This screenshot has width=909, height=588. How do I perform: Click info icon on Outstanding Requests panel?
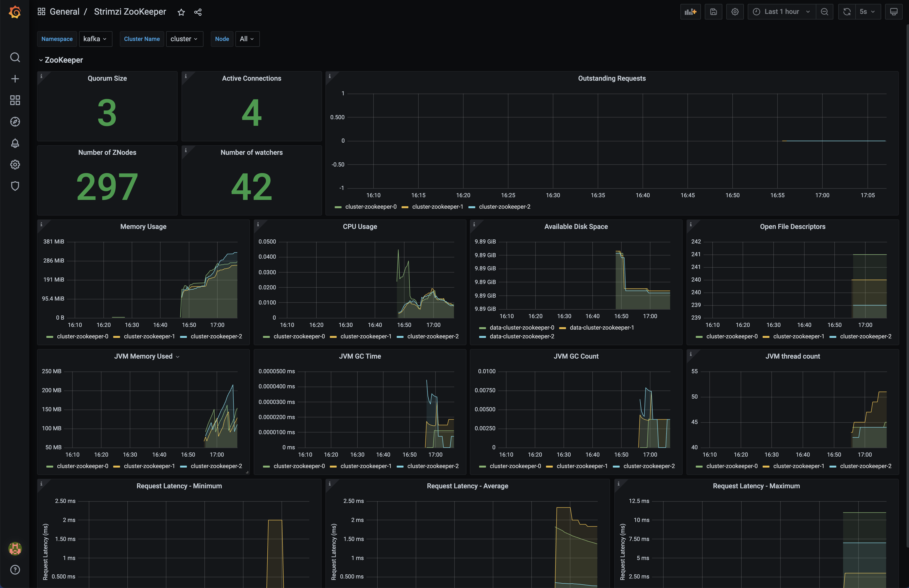click(330, 76)
